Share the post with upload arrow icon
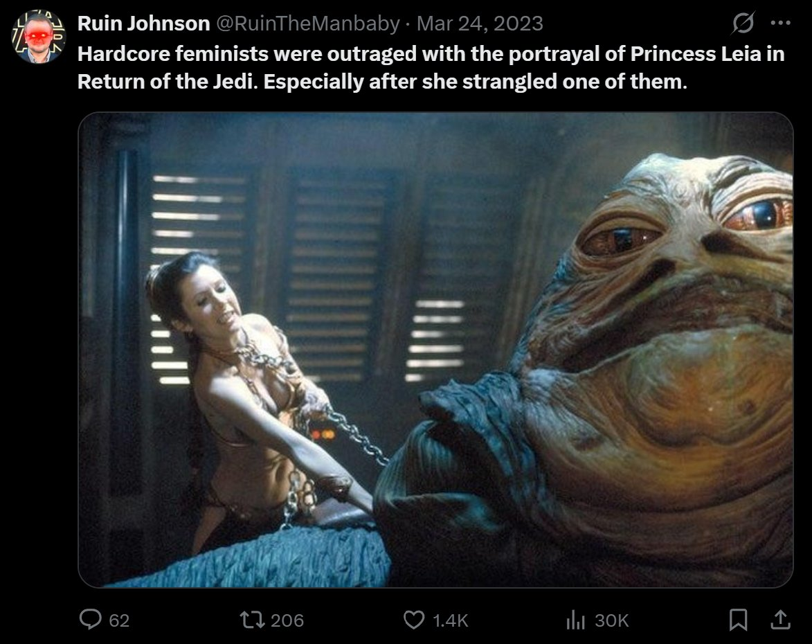 780,619
